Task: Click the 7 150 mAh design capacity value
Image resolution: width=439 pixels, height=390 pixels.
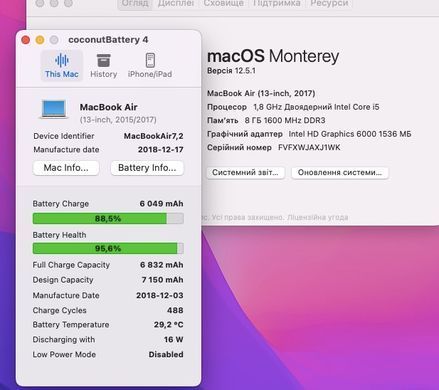Action: click(x=162, y=280)
